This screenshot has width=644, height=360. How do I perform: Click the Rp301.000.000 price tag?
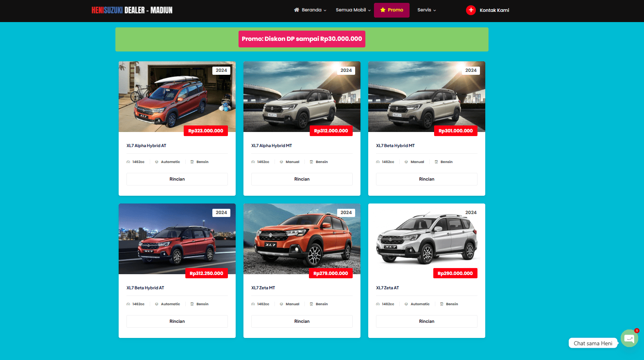click(x=455, y=131)
